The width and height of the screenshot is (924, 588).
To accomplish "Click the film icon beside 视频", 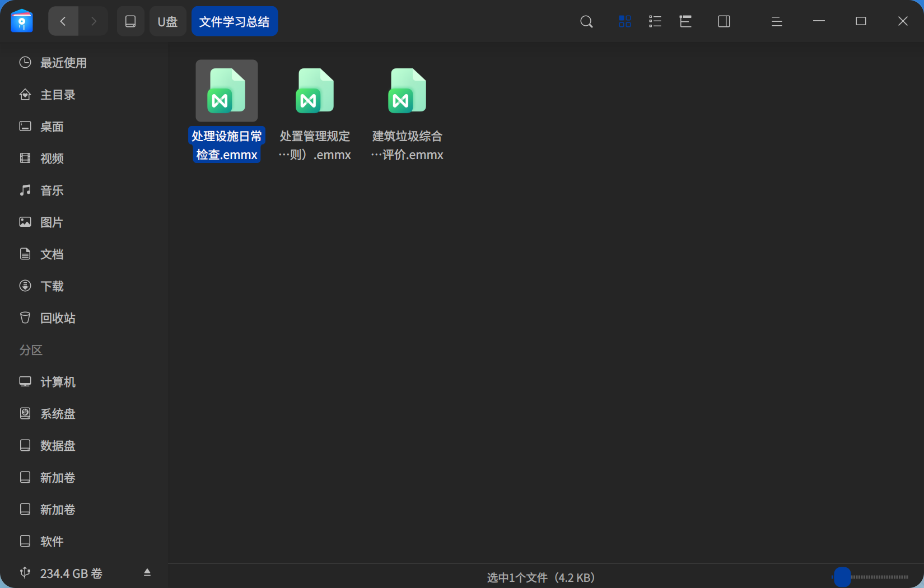I will 25,158.
